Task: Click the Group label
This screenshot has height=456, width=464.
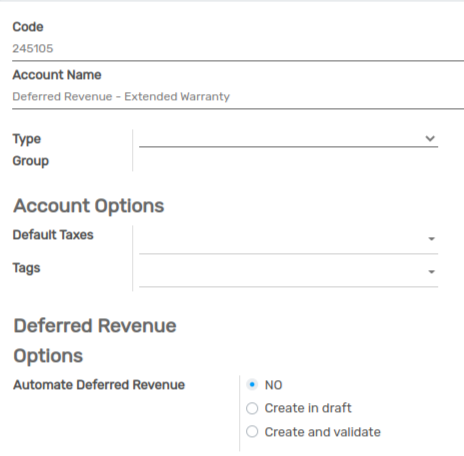Action: click(31, 161)
